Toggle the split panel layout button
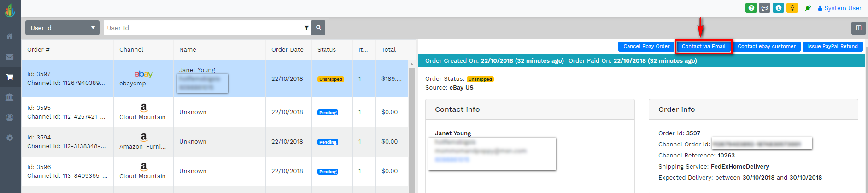This screenshot has height=193, width=868. tap(858, 28)
